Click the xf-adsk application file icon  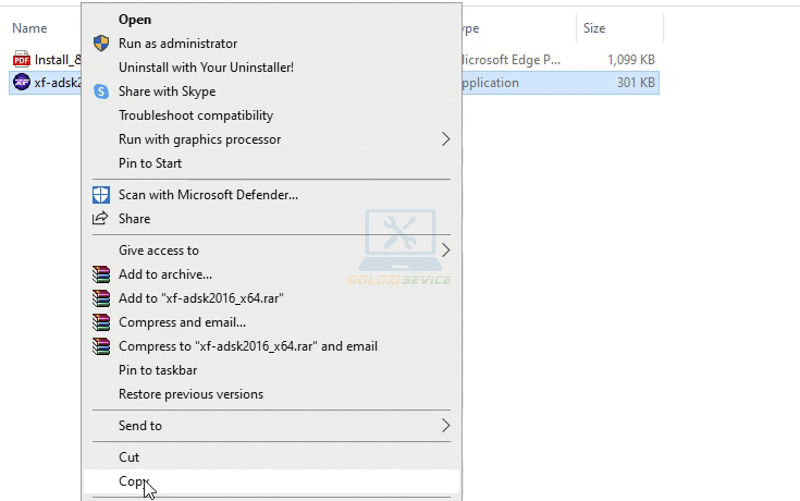pos(22,82)
